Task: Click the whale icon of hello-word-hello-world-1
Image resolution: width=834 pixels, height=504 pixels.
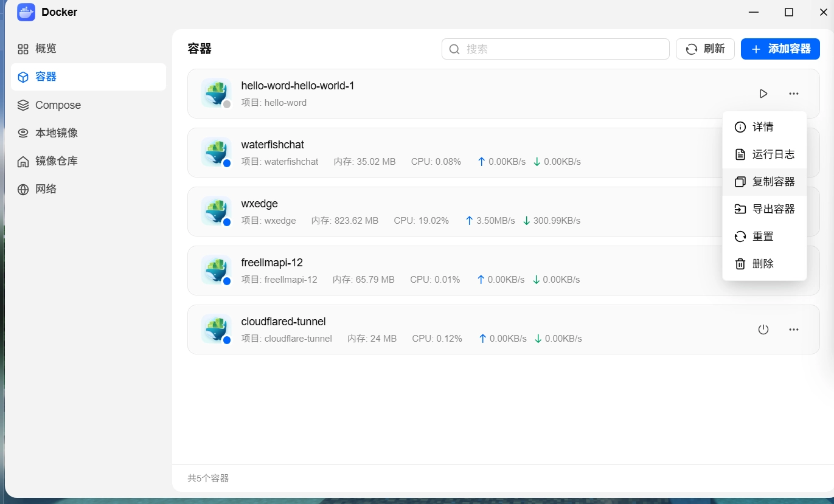Action: click(216, 94)
